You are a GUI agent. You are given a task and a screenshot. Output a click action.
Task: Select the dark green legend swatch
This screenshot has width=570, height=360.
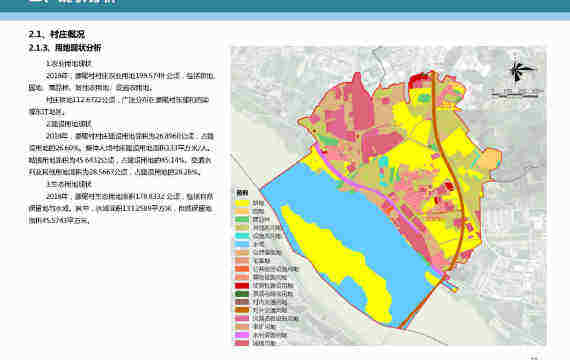point(242,294)
